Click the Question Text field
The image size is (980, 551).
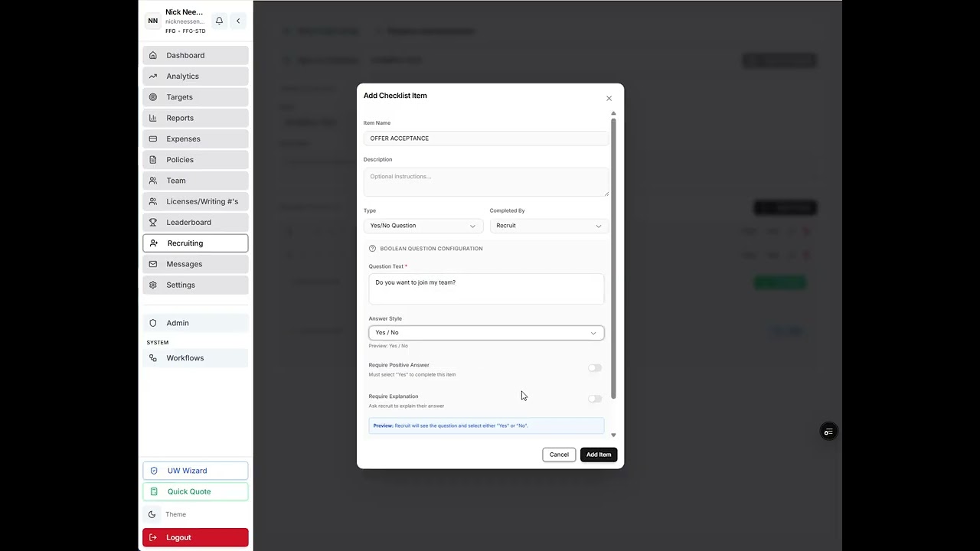486,289
